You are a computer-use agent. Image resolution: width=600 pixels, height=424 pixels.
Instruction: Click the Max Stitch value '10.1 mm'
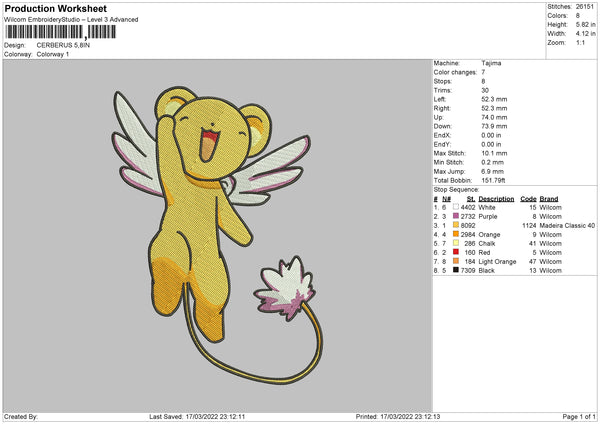click(494, 153)
